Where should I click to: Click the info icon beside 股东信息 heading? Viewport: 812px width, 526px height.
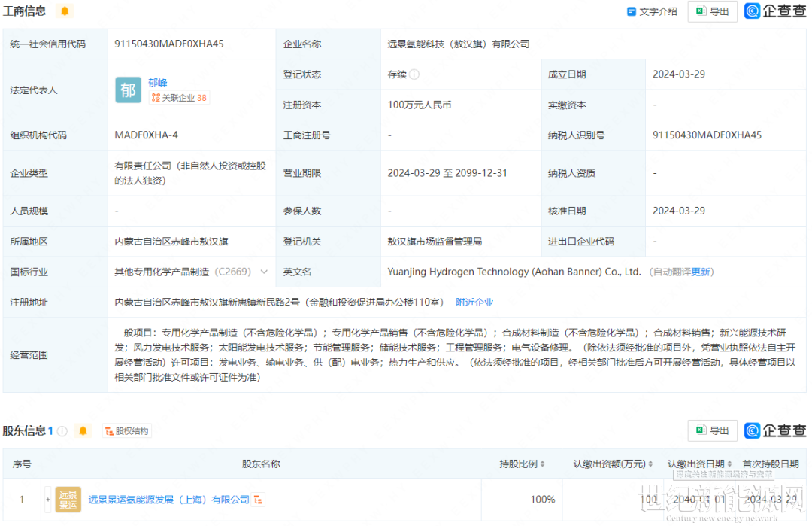(62, 431)
